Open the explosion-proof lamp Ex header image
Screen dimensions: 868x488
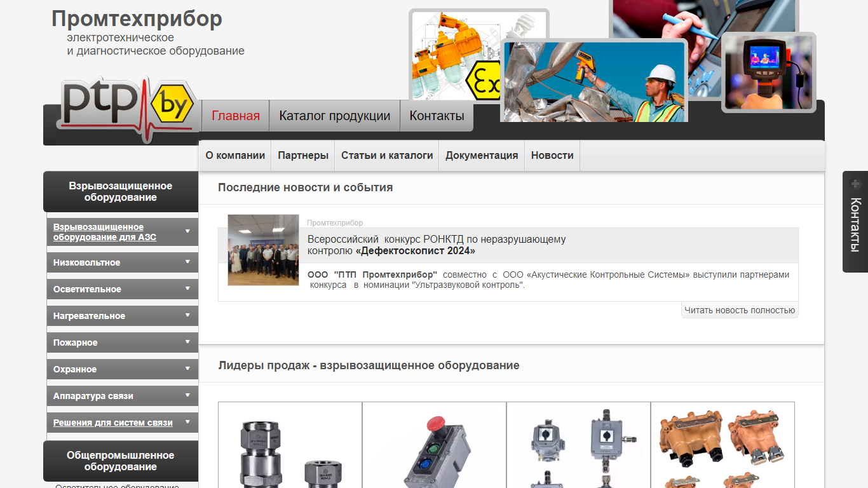pos(454,54)
